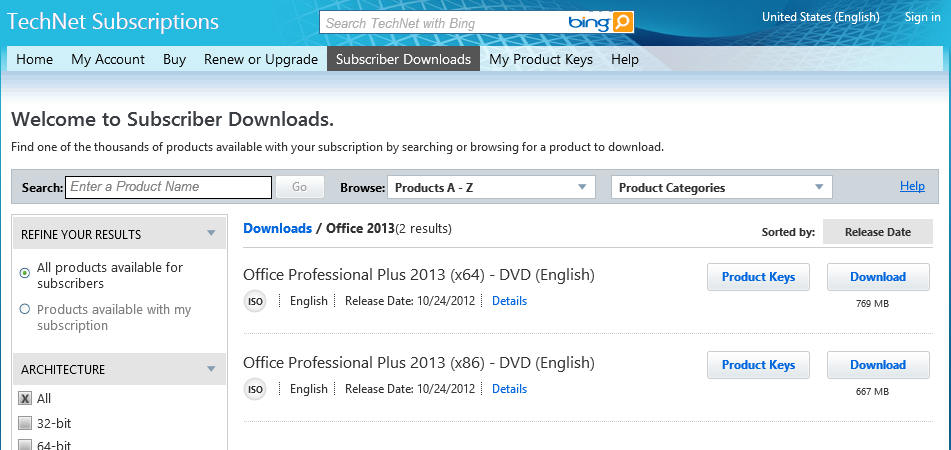This screenshot has width=951, height=450.
Task: Click Details link for the x64 DVD
Action: [x=509, y=301]
